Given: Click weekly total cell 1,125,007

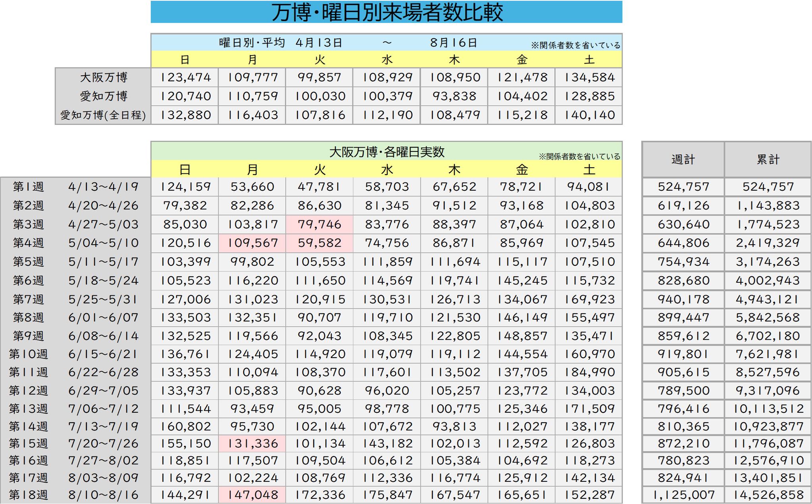Looking at the screenshot, I should (x=683, y=495).
